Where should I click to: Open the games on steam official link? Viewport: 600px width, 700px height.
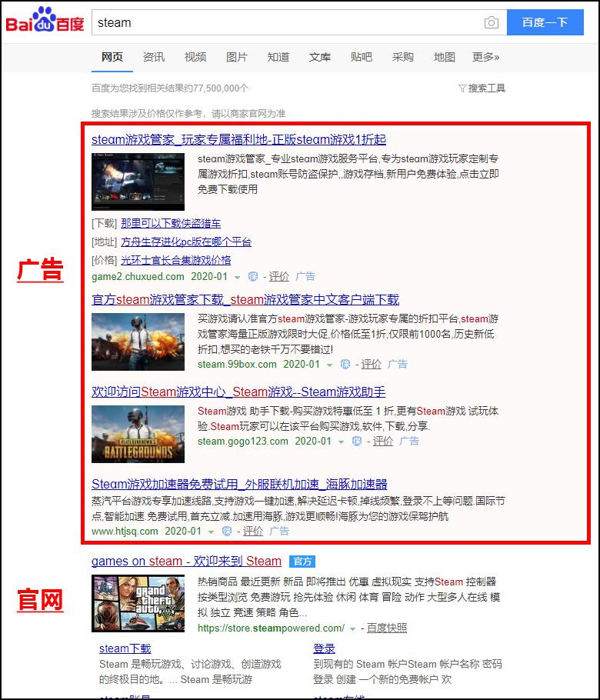pyautogui.click(x=187, y=562)
